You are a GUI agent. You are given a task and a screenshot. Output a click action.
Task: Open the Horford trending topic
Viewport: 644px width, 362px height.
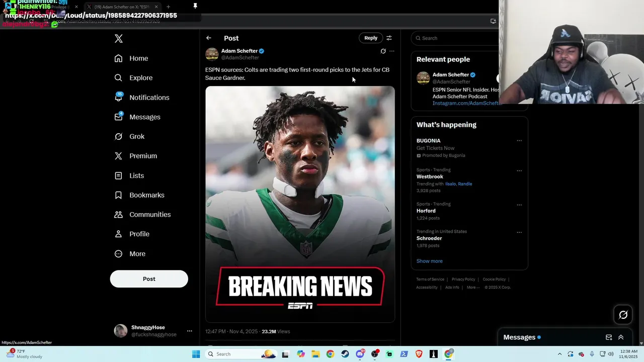pyautogui.click(x=426, y=211)
